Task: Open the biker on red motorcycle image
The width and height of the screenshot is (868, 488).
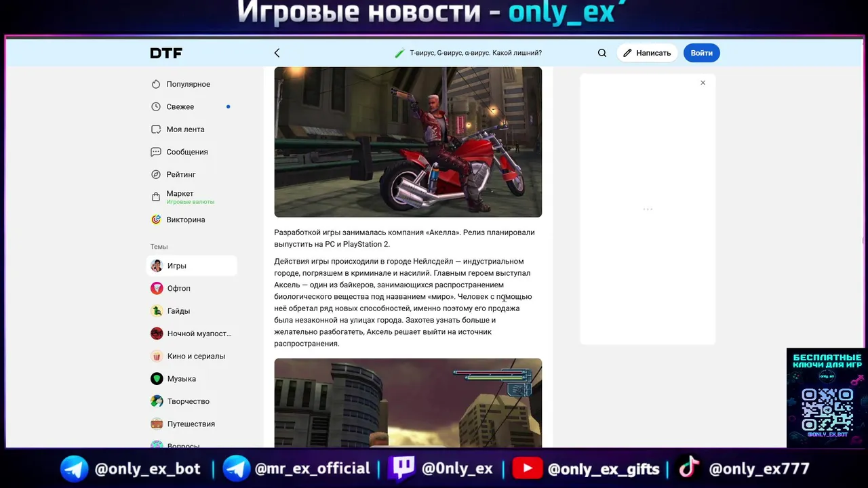Action: coord(408,142)
